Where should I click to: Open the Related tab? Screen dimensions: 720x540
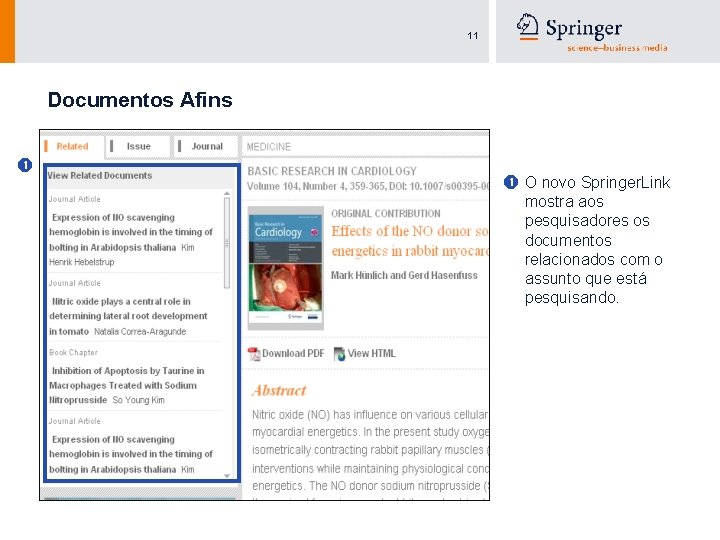click(x=73, y=146)
